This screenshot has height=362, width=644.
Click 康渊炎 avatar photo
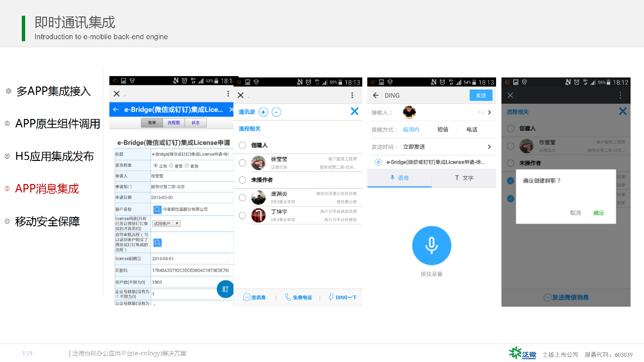tap(258, 198)
